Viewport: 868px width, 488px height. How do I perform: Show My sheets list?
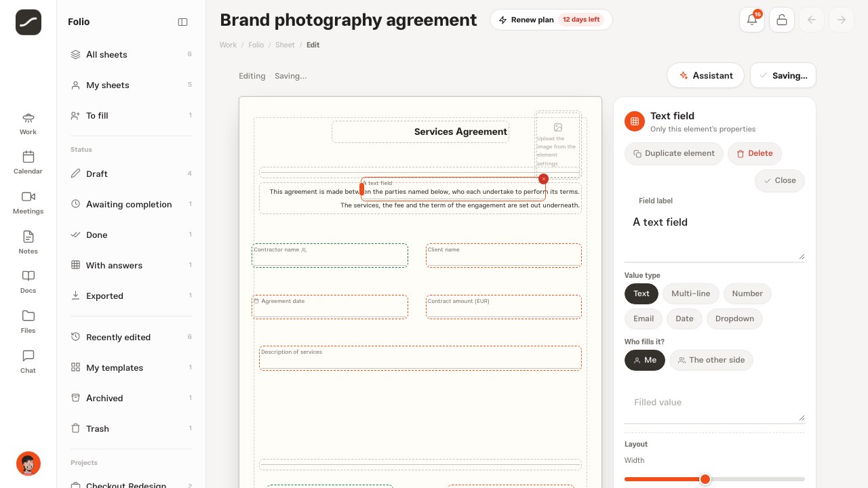tap(132, 85)
